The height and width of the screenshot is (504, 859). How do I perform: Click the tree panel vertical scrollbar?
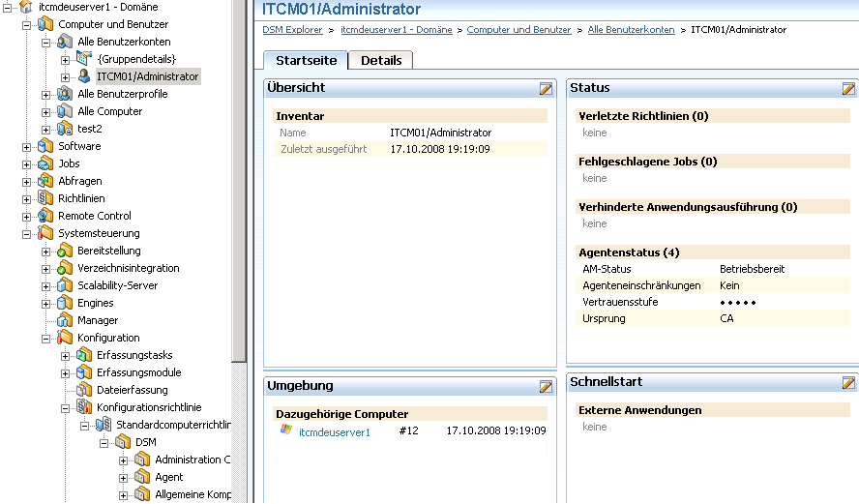pyautogui.click(x=239, y=181)
